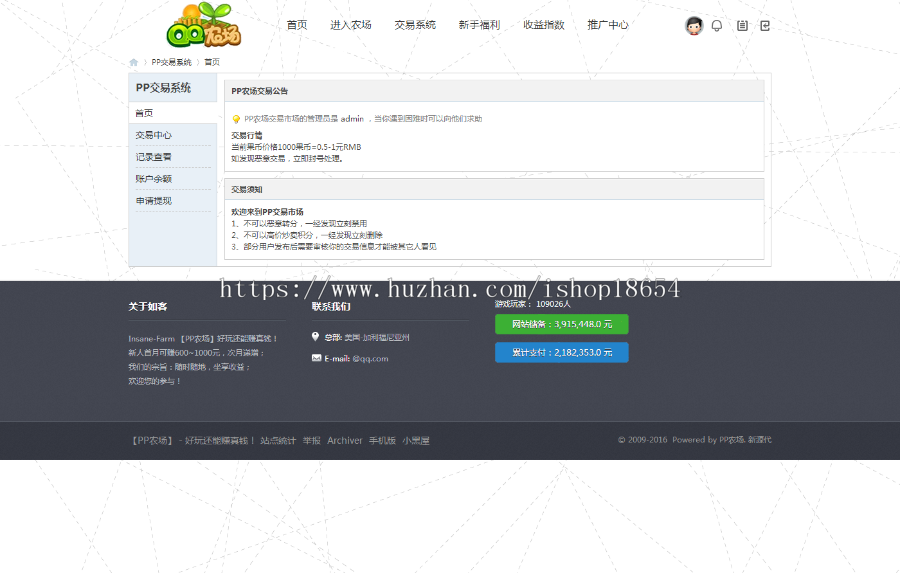Click the PP交易系统 sidebar title
This screenshot has width=900, height=573.
(x=163, y=88)
